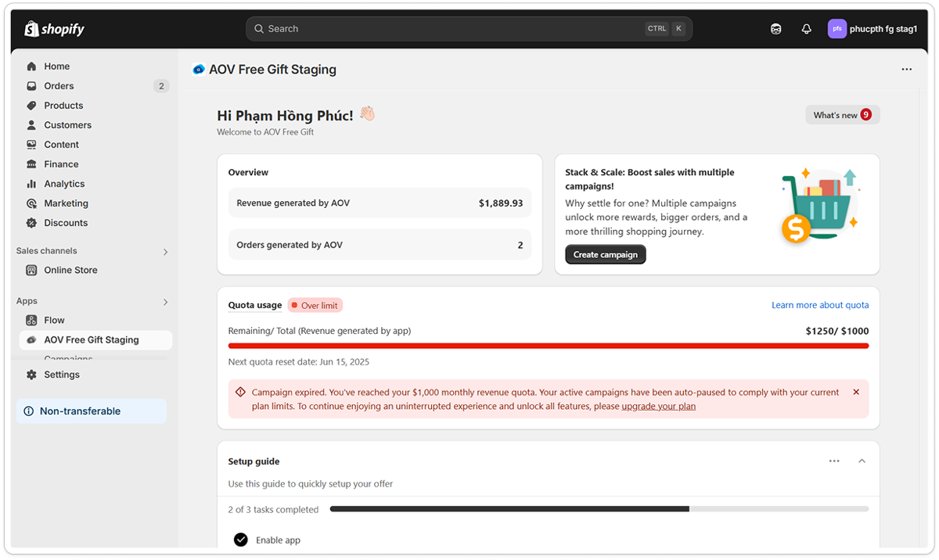Click the Finance bank icon
The image size is (939, 560).
tap(31, 164)
